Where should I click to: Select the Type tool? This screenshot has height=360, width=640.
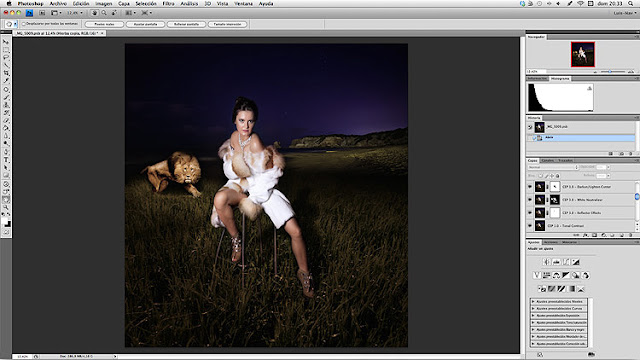coord(6,159)
